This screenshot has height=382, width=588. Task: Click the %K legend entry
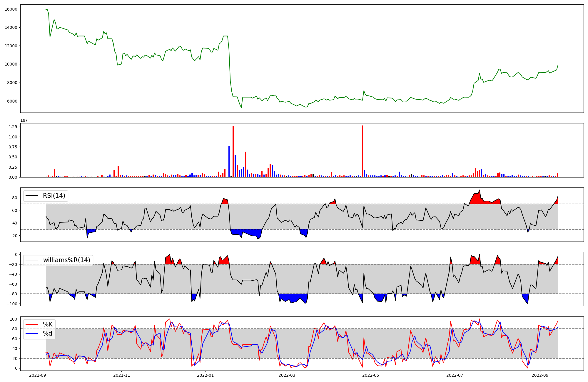pos(48,324)
